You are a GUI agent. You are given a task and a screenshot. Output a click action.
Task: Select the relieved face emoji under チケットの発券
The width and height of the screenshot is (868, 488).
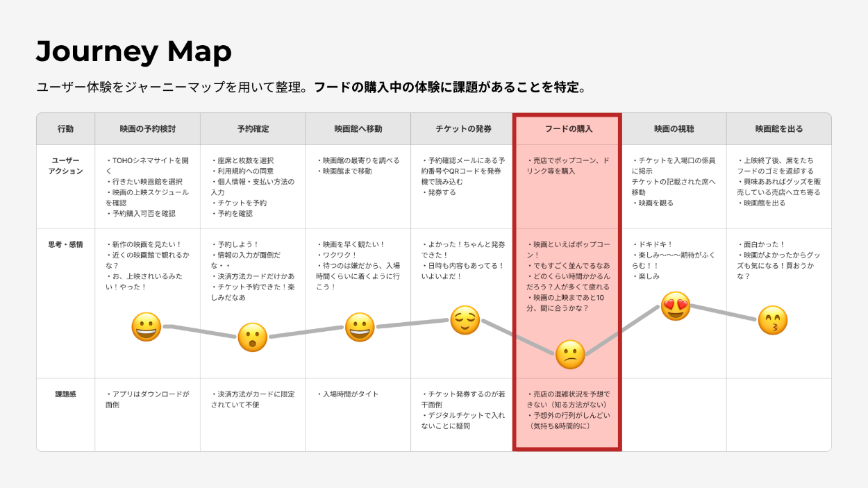click(465, 320)
